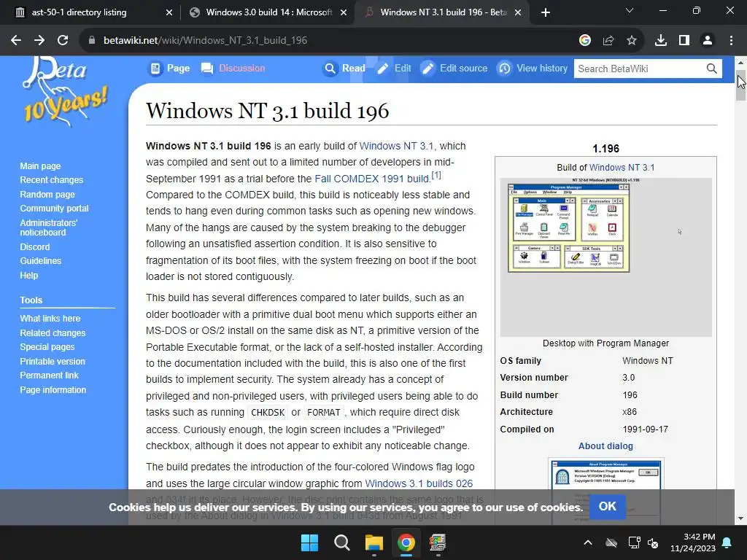Open a new browser tab

(546, 12)
